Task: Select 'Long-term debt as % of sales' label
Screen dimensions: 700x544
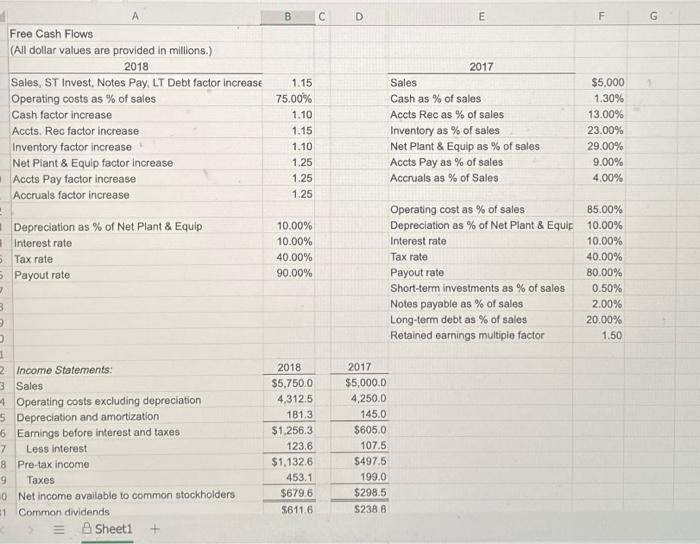Action: (458, 320)
